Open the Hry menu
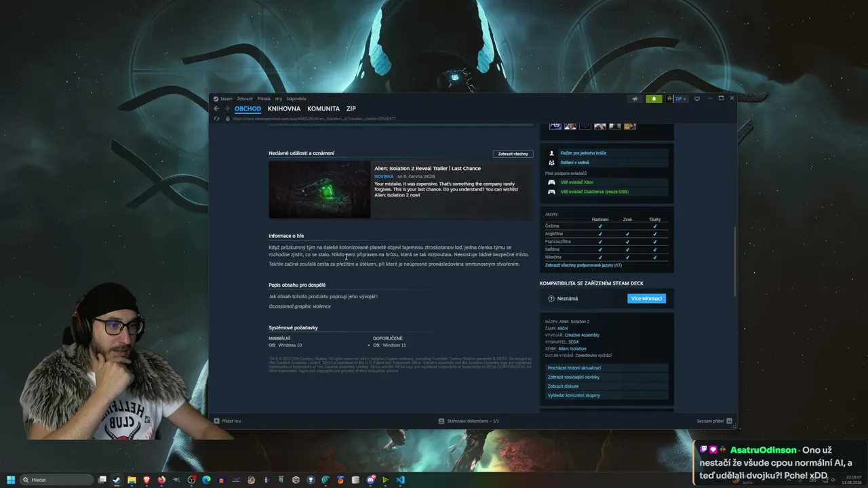The image size is (868, 488). 279,99
